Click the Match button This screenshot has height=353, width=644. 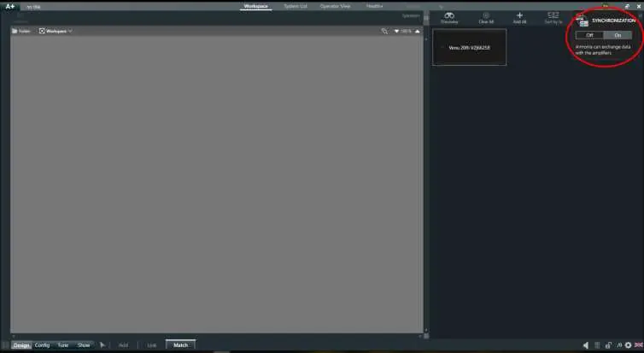coord(181,345)
